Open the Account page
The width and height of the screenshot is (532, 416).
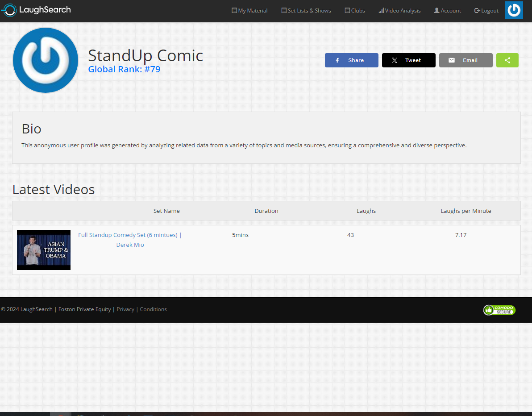[x=448, y=11]
